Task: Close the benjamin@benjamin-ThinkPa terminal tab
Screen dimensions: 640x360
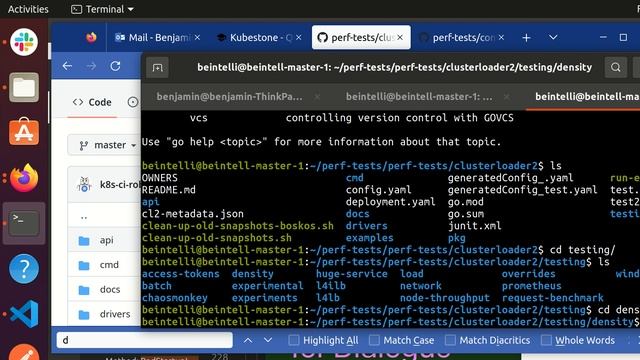Action: 317,97
